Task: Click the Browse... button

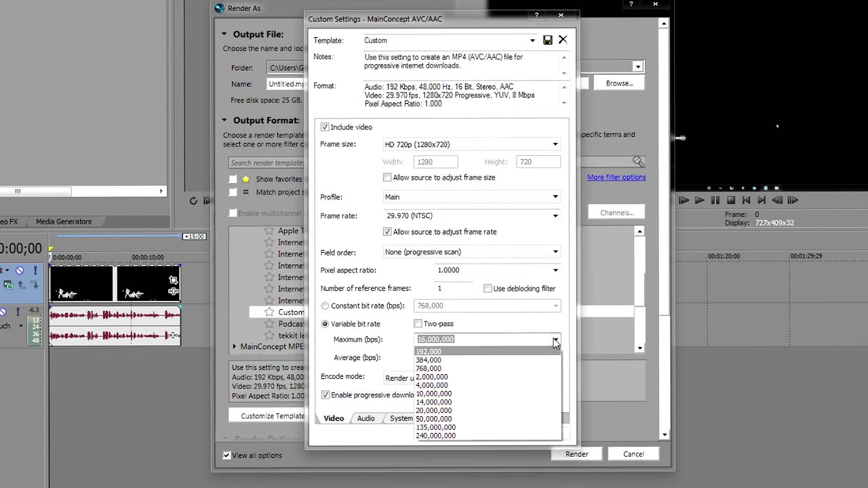Action: [x=619, y=83]
